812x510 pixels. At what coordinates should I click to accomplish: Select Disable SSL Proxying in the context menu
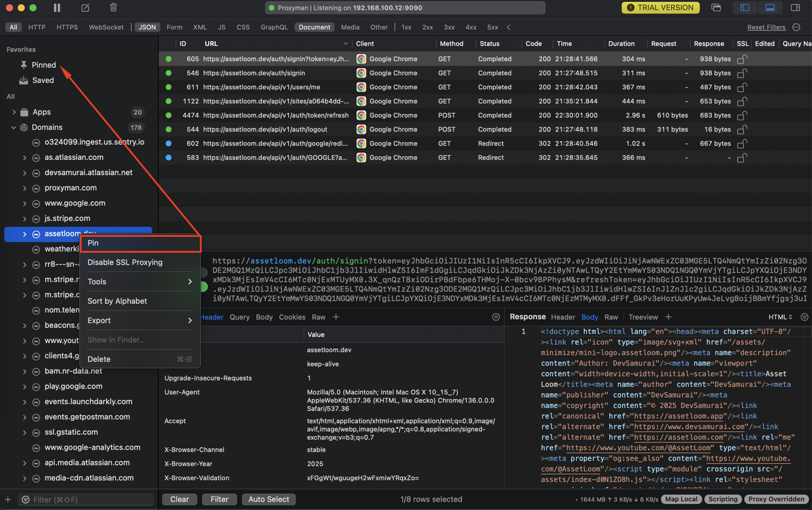pos(140,262)
